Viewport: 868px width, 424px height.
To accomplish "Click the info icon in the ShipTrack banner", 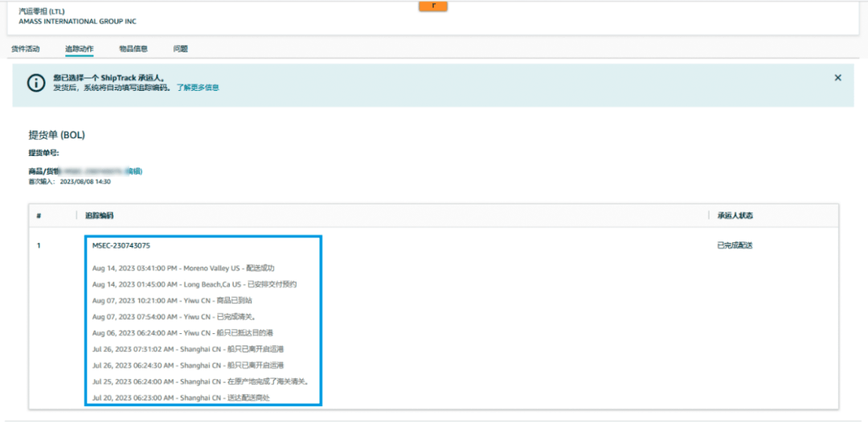I will (36, 83).
